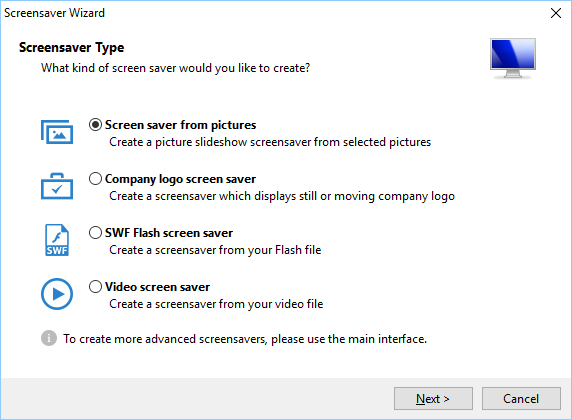Screen dimensions: 572x420
Task: Click the SWF Flash file icon
Action: click(57, 240)
